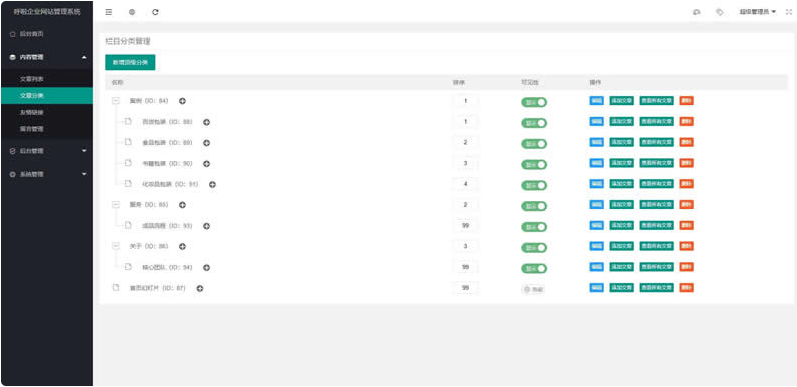The height and width of the screenshot is (387, 797).
Task: Click the sort order field showing 4
Action: [x=466, y=184]
